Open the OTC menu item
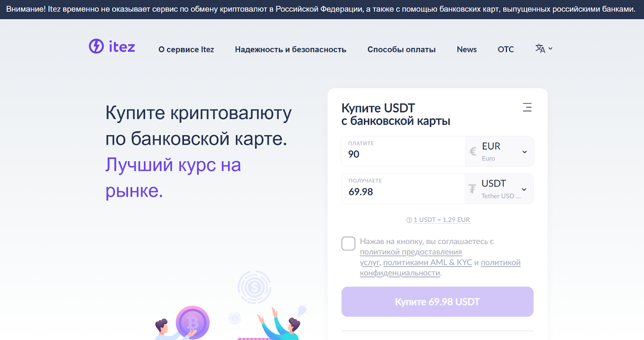 [x=506, y=49]
